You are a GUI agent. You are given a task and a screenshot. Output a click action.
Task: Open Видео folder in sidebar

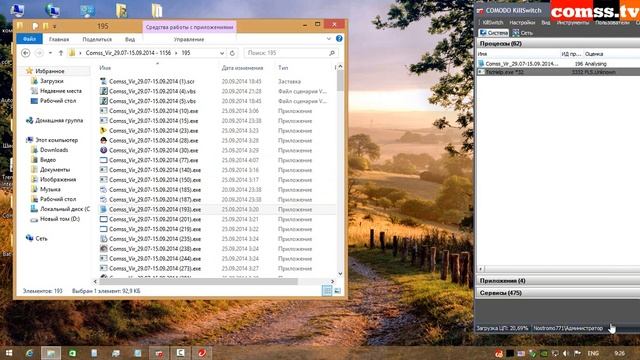44,160
